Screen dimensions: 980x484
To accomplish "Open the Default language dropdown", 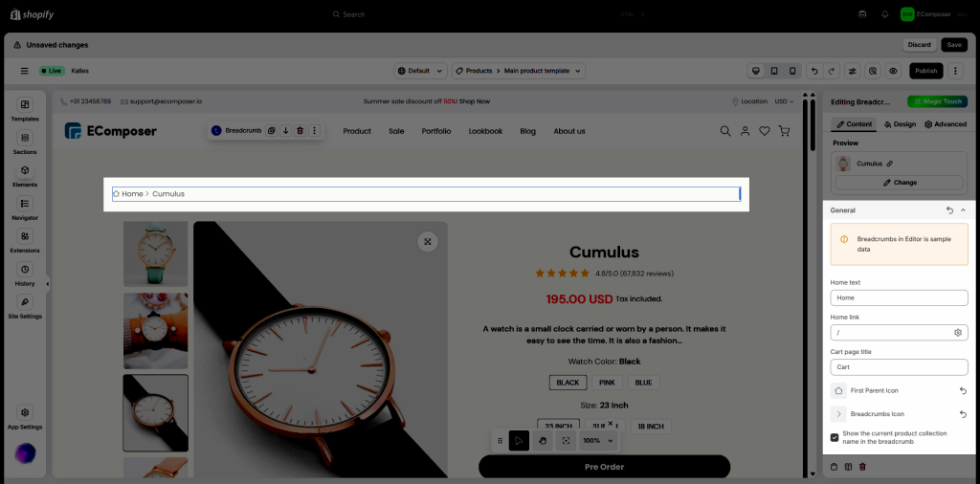I will click(421, 71).
